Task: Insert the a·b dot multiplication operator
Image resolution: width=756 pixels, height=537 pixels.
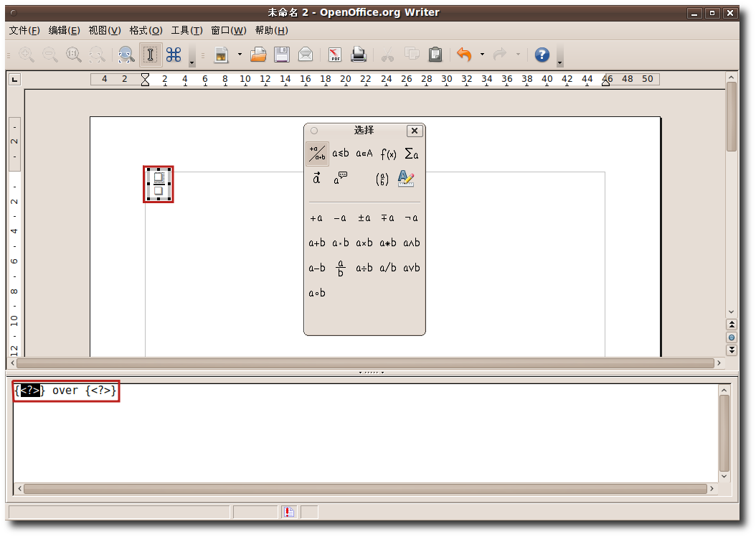Action: click(x=341, y=243)
